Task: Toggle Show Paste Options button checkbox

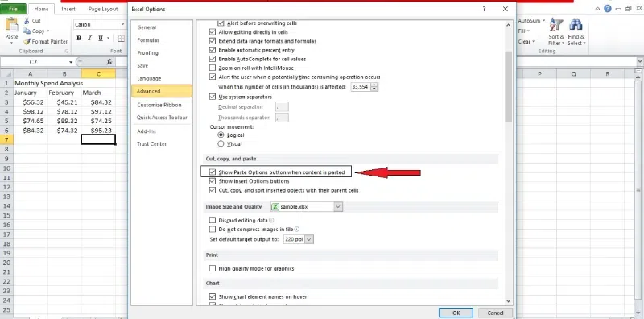Action: tap(213, 172)
